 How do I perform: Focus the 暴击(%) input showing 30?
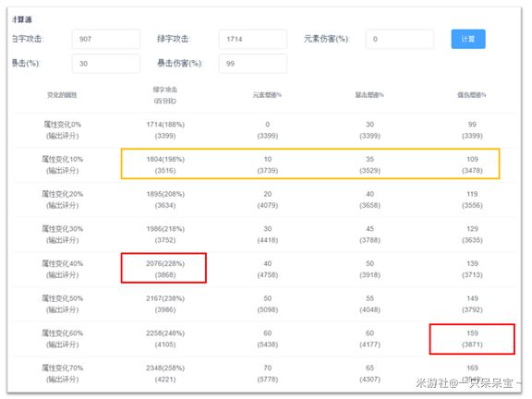coord(106,64)
